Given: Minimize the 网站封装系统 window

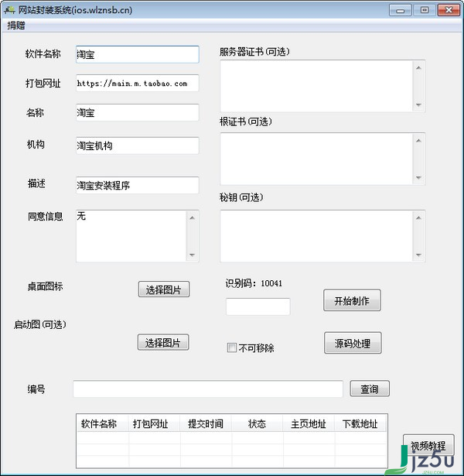Looking at the screenshot, I should [401, 10].
